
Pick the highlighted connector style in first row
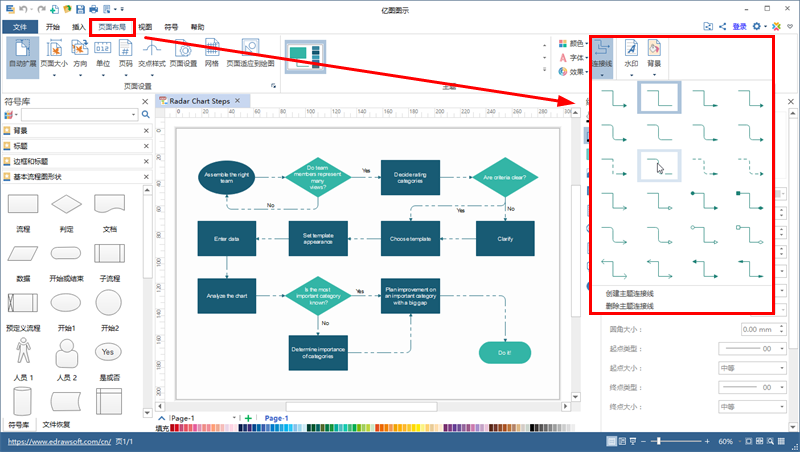click(659, 97)
